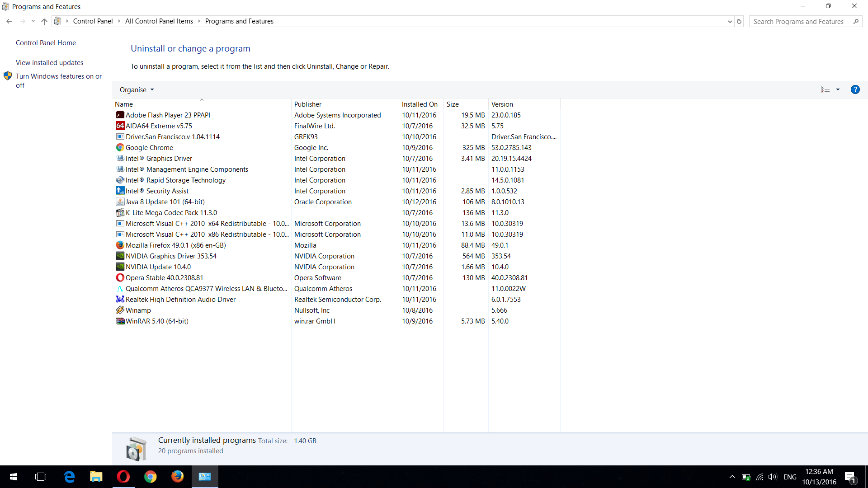Click the change view icon button

coord(826,89)
